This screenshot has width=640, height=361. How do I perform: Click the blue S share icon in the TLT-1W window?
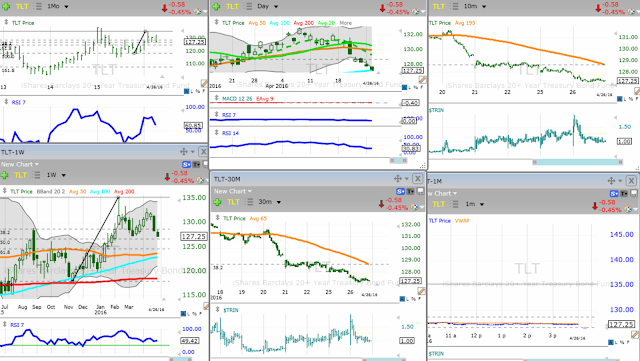[x=187, y=164]
